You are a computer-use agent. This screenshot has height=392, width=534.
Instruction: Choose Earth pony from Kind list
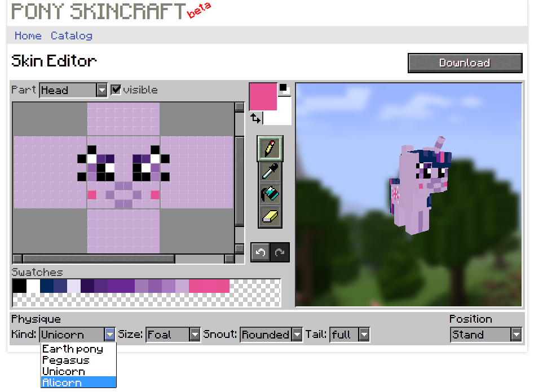point(78,349)
